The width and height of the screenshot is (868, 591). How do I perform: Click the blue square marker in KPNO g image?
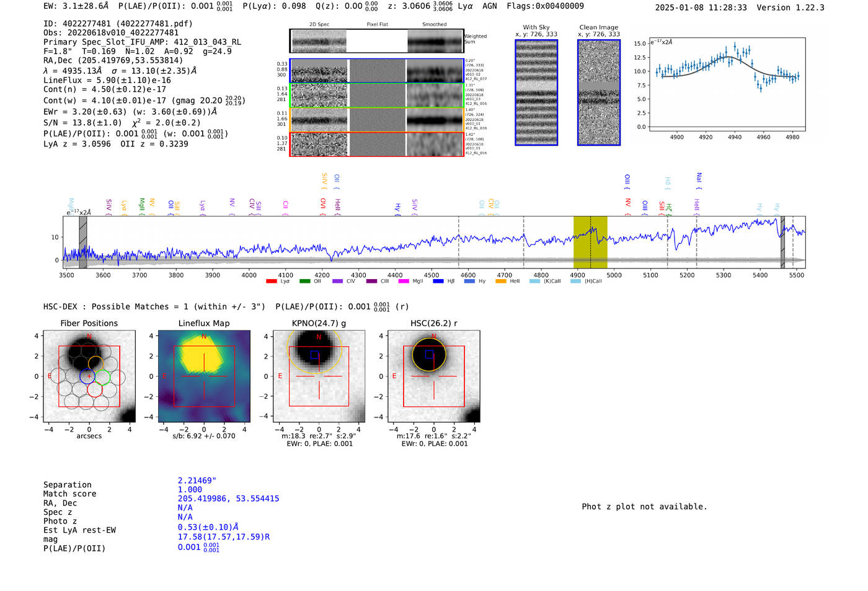[314, 355]
